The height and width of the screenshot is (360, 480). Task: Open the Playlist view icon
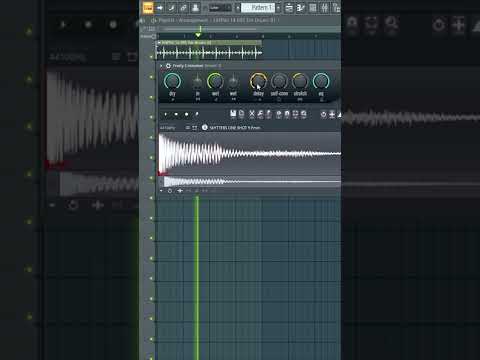289,8
